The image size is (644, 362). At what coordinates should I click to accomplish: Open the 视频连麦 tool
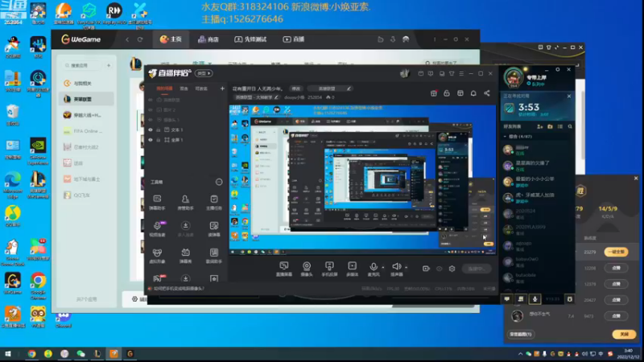pyautogui.click(x=157, y=229)
